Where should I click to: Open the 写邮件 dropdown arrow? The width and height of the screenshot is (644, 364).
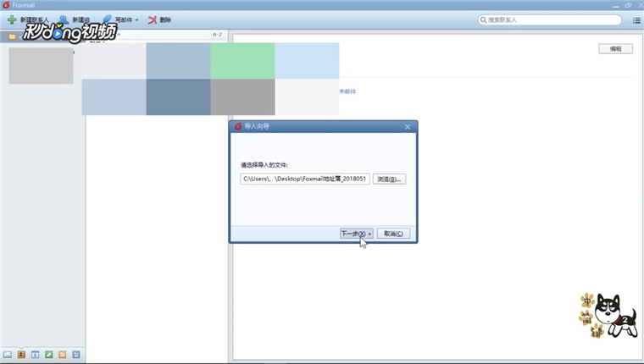pos(136,19)
